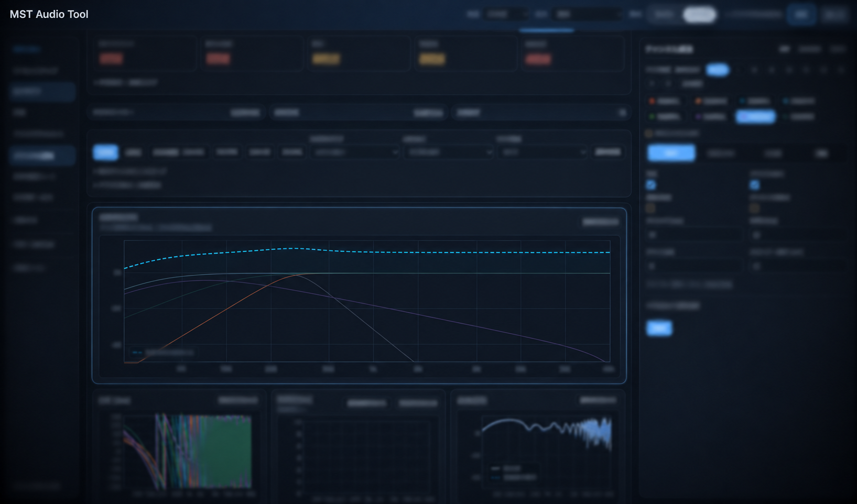Select the wide blue tab above the checkboxes
The image size is (857, 504).
(x=671, y=153)
